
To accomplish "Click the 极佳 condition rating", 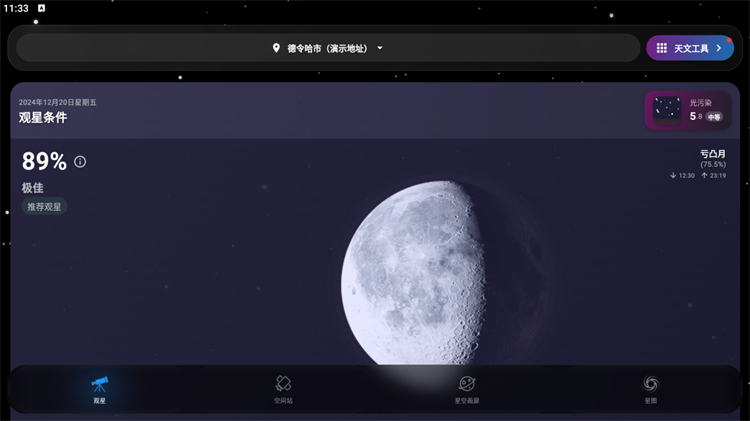I will (33, 188).
